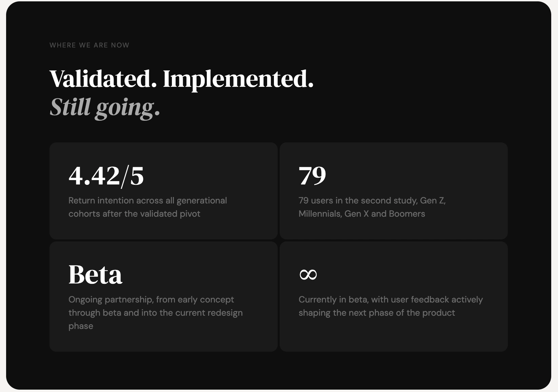Click the italic "Still going." subheading
Image resolution: width=558 pixels, height=392 pixels.
pyautogui.click(x=105, y=107)
